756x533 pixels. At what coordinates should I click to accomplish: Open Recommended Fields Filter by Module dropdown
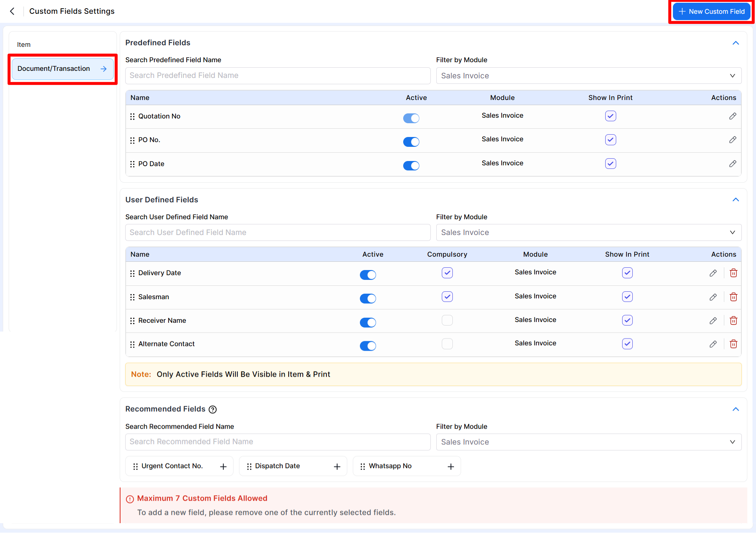589,442
